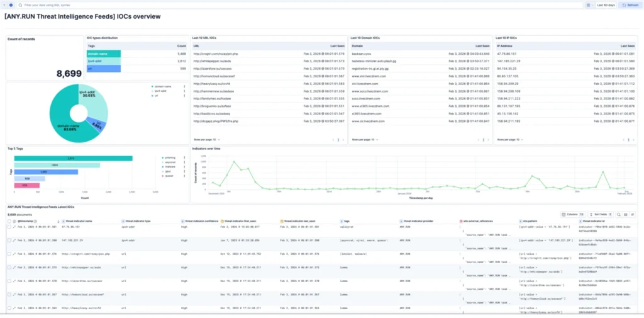Expand row details for crogtrt.com/rozay/pin.php document
Image resolution: width=644 pixels, height=318 pixels.
pyautogui.click(x=14, y=254)
